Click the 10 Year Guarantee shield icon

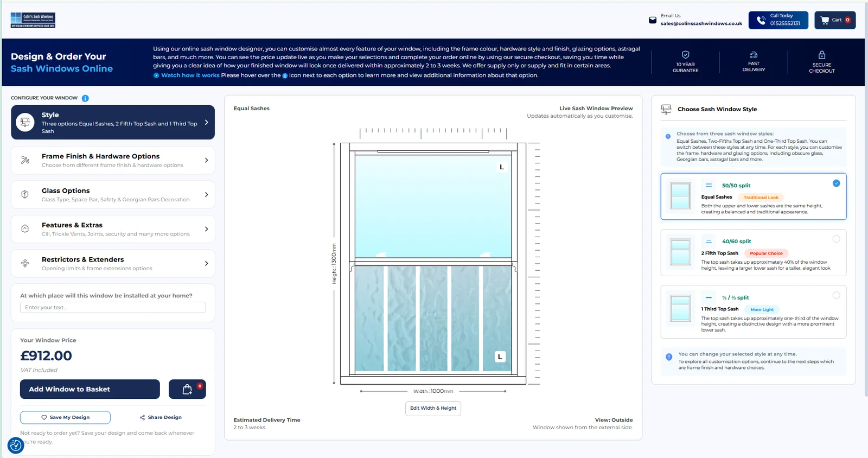[x=686, y=55]
